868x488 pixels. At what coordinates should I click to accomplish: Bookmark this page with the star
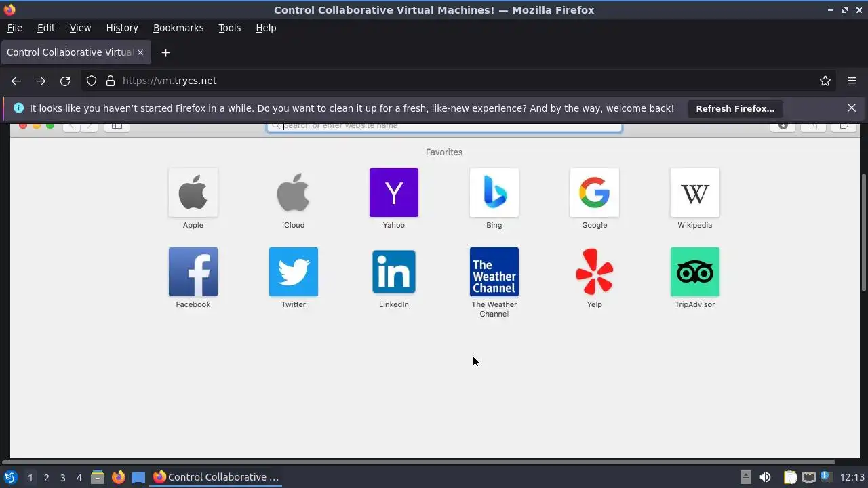(825, 81)
